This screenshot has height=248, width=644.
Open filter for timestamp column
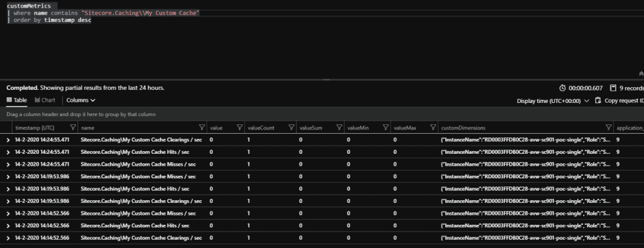73,128
